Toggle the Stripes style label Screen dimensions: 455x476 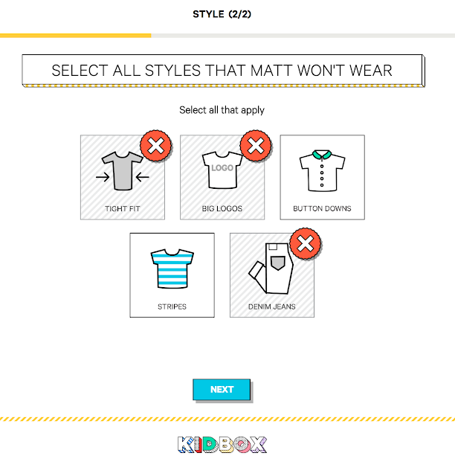(172, 306)
